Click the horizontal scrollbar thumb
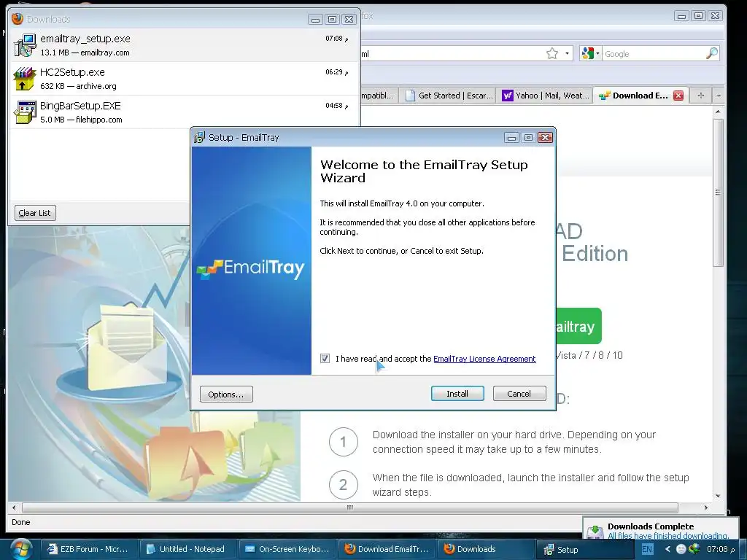747x560 pixels. point(350,507)
